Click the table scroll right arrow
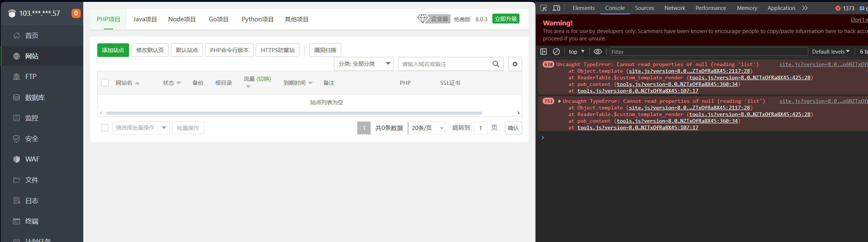The width and height of the screenshot is (868, 242). [518, 113]
